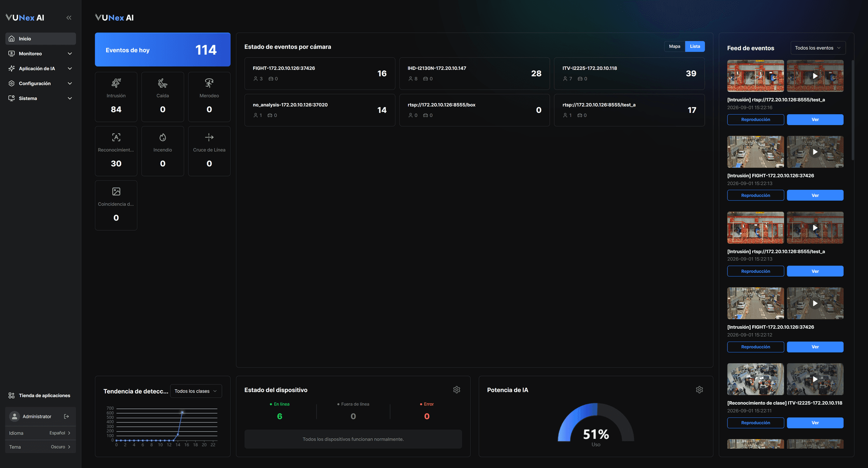Image resolution: width=868 pixels, height=468 pixels.
Task: Click the Error device count
Action: (x=427, y=417)
